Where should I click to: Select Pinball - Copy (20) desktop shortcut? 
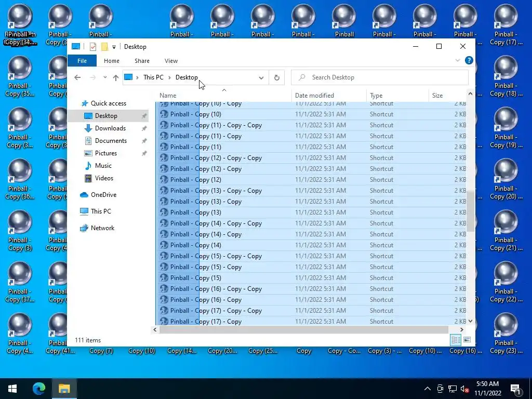[506, 179]
